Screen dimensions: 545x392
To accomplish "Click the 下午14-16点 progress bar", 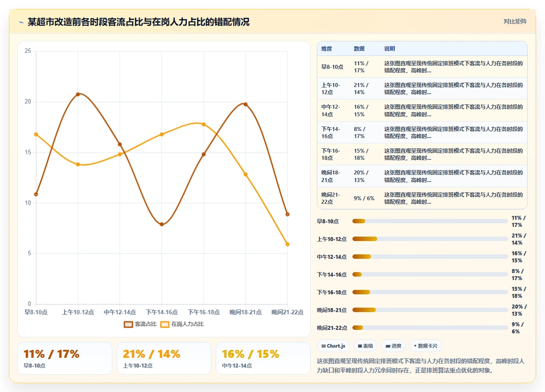I will 430,274.
